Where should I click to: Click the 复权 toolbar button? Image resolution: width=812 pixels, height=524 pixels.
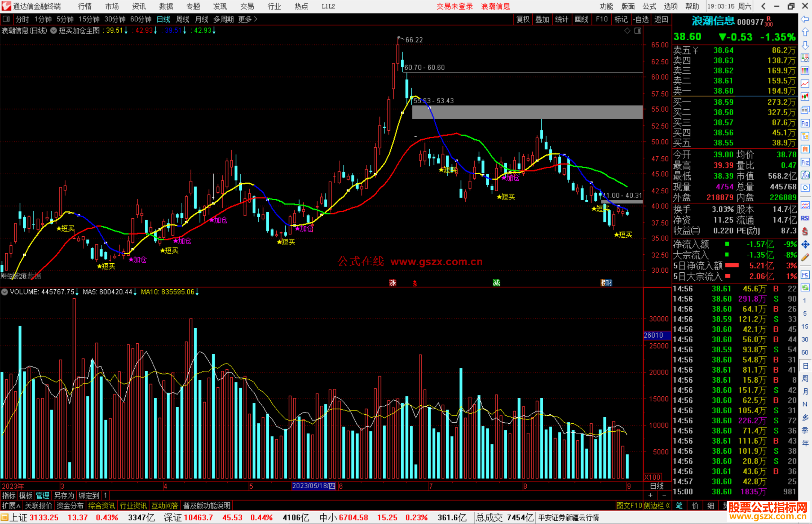pos(523,19)
